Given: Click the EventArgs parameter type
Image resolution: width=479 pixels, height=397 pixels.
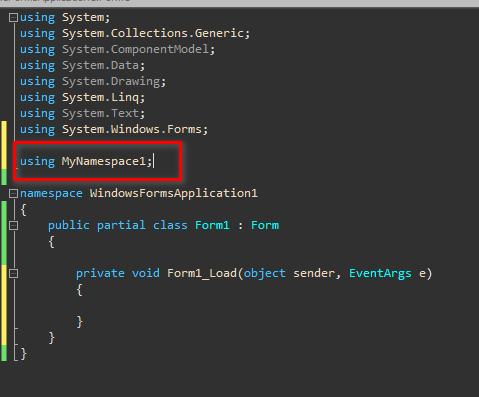Looking at the screenshot, I should (x=380, y=273).
